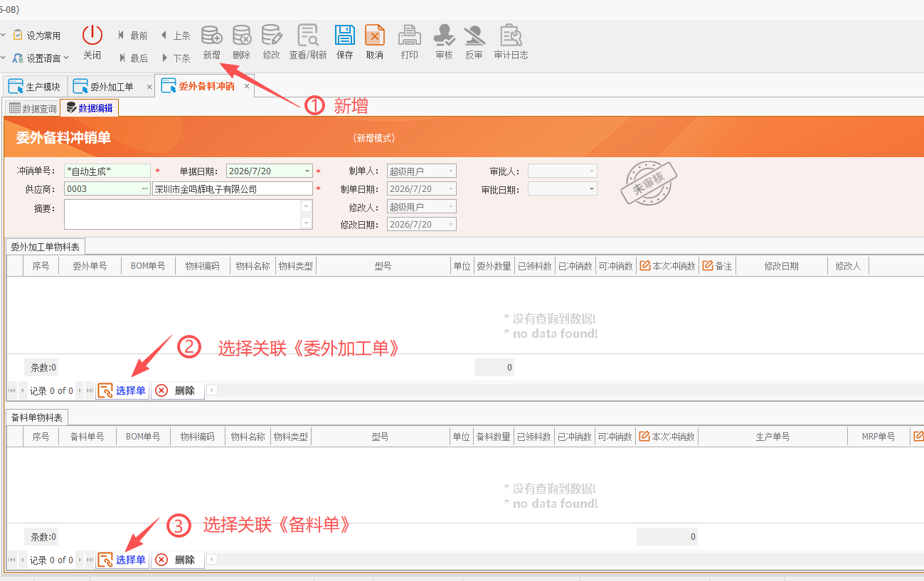Click the supplier name field 深圳市金鸣辉电子有限公司
924x581 pixels.
233,188
